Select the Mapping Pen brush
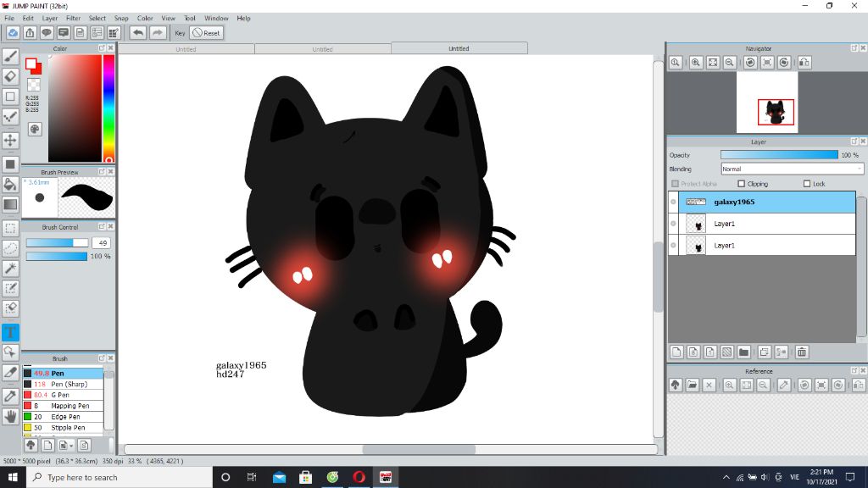This screenshot has width=868, height=488. tap(63, 406)
